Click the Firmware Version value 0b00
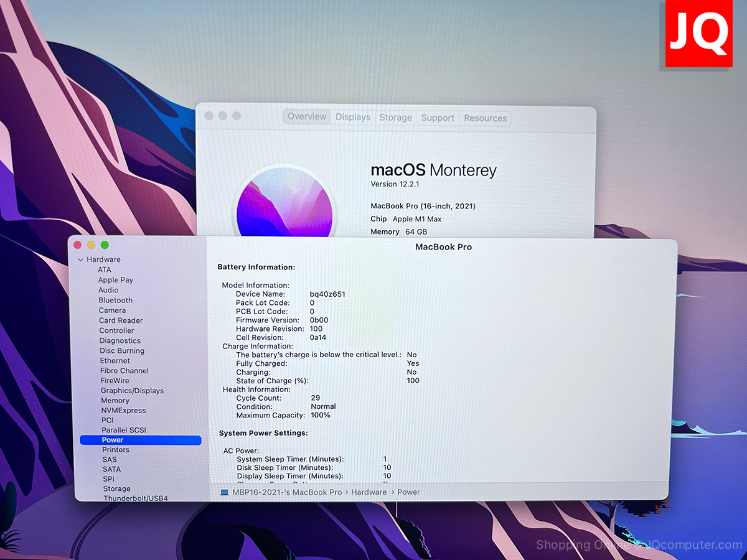The height and width of the screenshot is (560, 747). pos(319,320)
